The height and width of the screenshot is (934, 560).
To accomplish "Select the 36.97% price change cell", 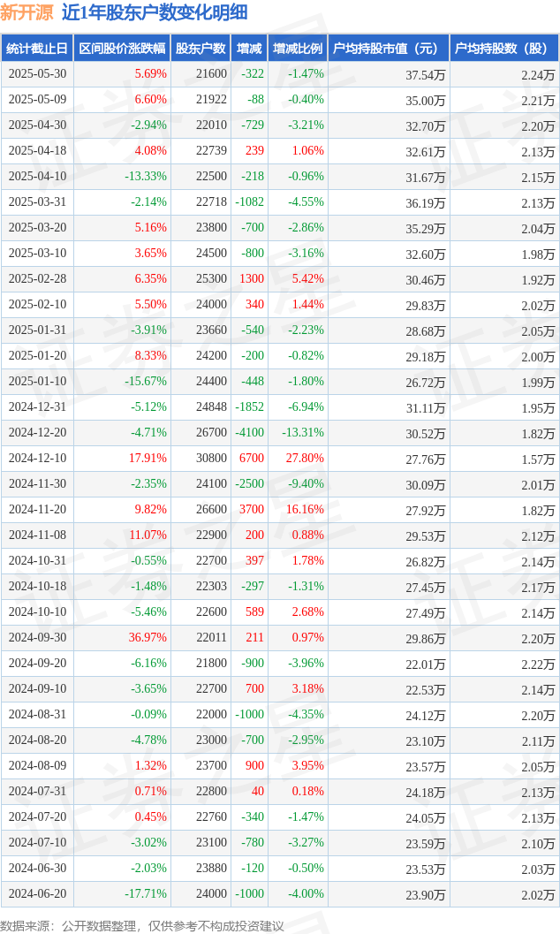I will [x=122, y=637].
